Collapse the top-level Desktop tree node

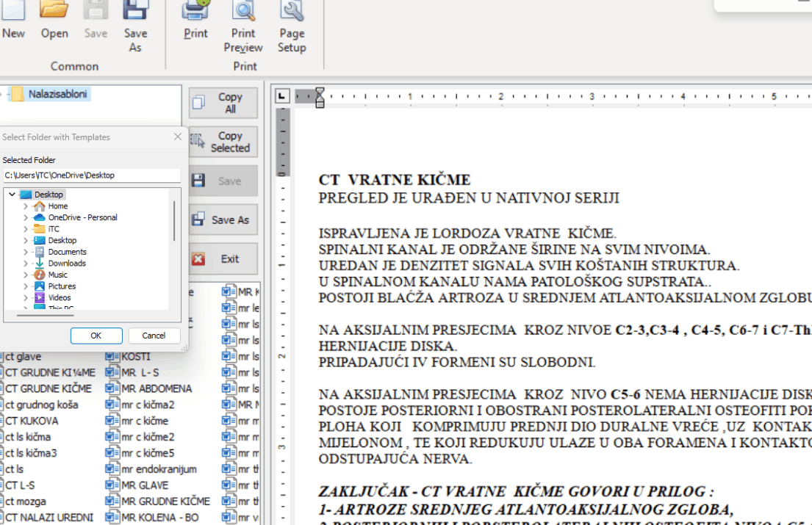pos(12,195)
